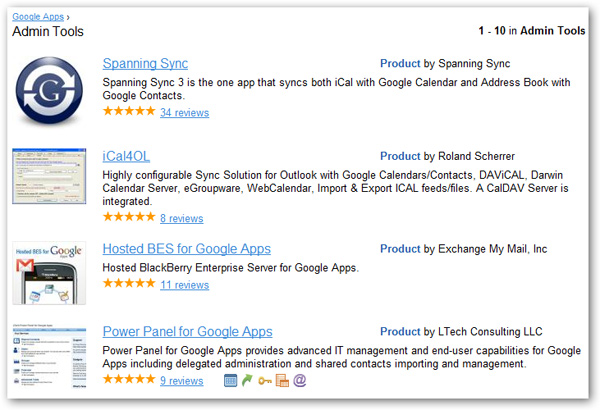The height and width of the screenshot is (410, 600).
Task: View 8 reviews for iCal4OL
Action: pos(182,218)
